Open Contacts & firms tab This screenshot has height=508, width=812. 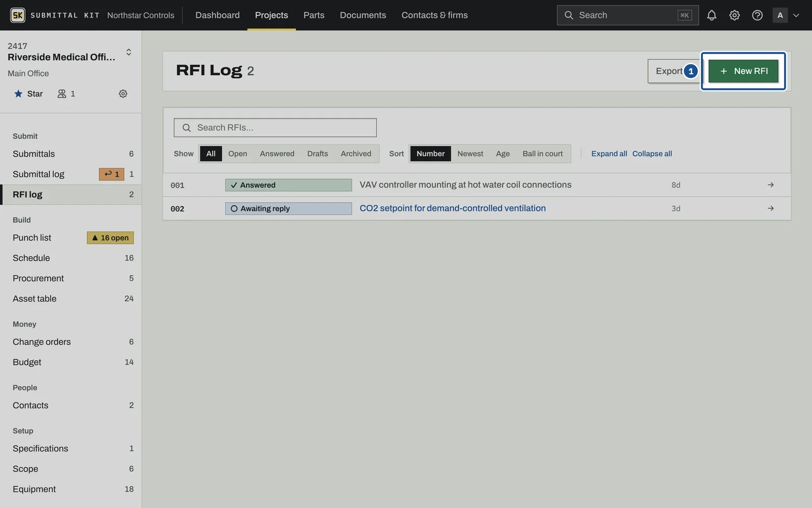point(434,15)
